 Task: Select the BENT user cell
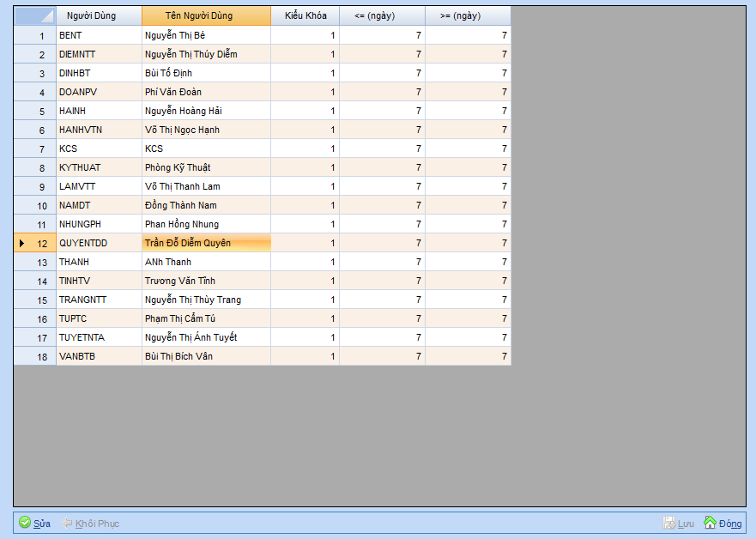click(99, 35)
